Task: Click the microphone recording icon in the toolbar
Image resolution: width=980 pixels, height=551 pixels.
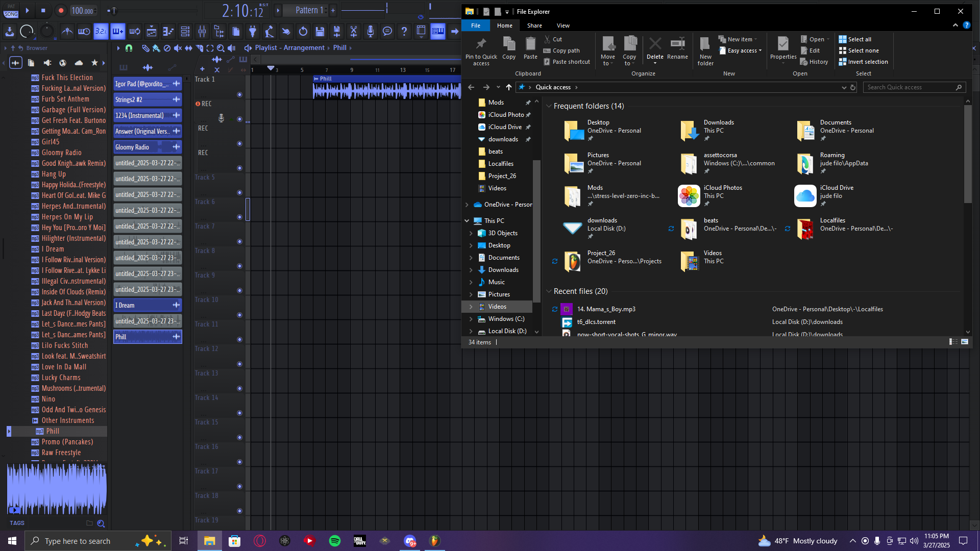Action: (371, 32)
